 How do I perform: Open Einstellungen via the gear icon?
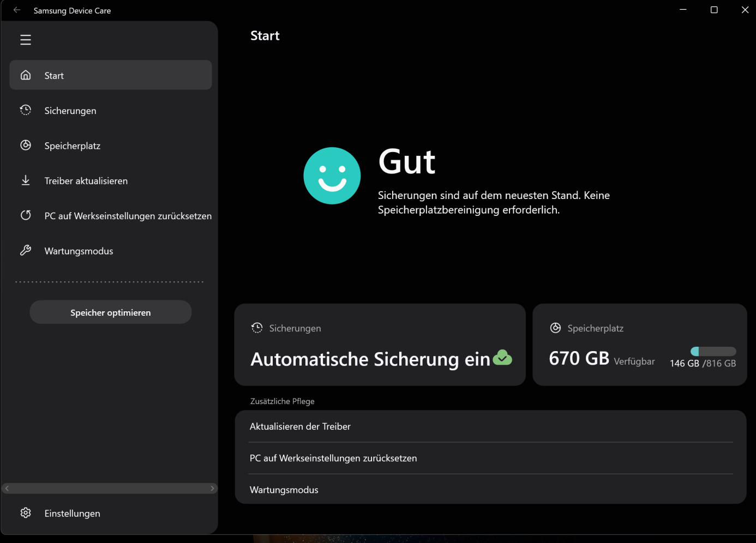pos(25,512)
